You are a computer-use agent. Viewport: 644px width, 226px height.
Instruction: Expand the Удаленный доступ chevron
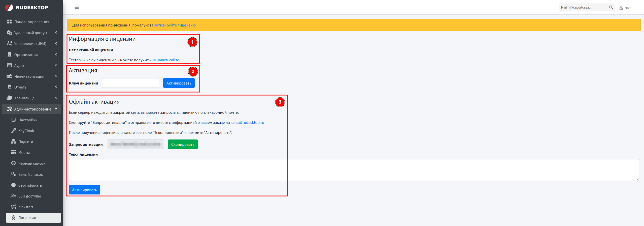tap(56, 32)
